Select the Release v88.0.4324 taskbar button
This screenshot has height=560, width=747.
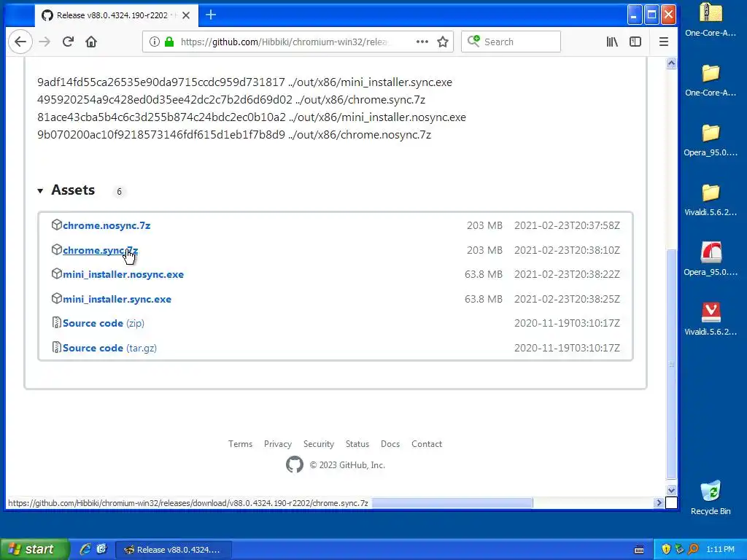174,550
